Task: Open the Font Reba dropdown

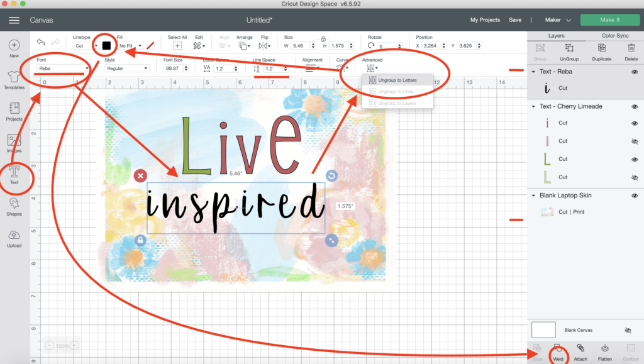Action: [63, 69]
